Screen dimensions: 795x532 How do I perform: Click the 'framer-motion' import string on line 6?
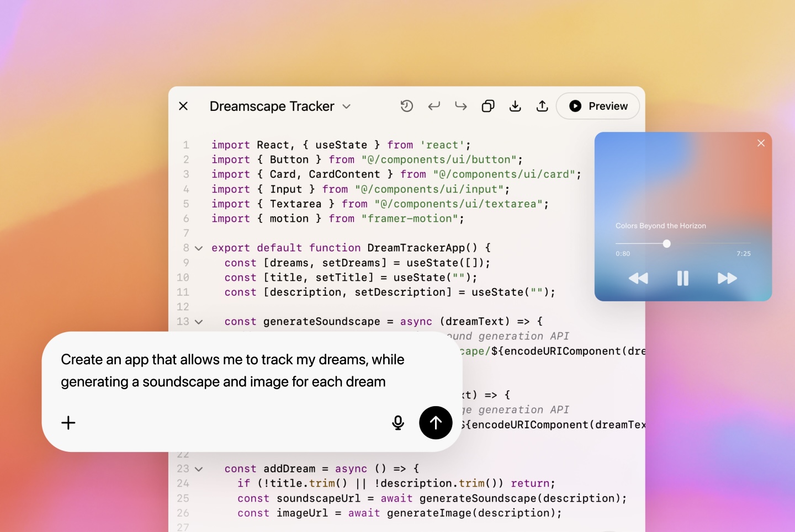[x=410, y=219]
